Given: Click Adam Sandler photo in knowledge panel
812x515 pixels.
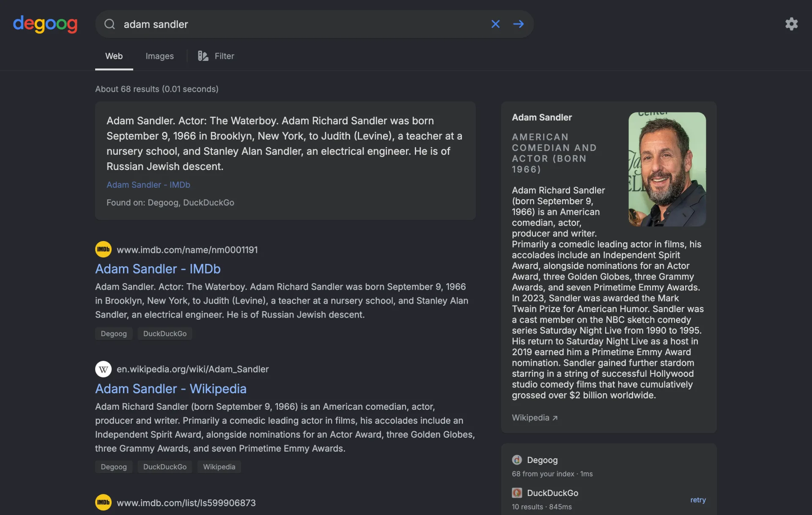Looking at the screenshot, I should point(667,169).
